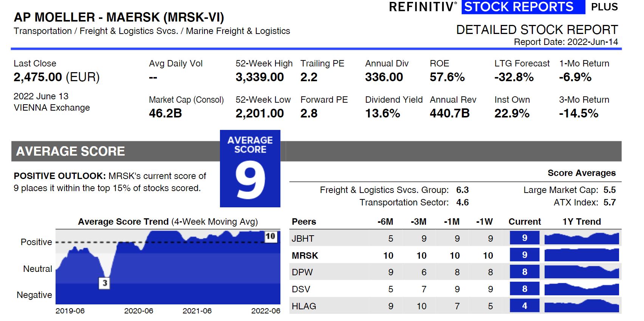644x321 pixels.
Task: Select the JBHT peer ticker
Action: point(303,239)
